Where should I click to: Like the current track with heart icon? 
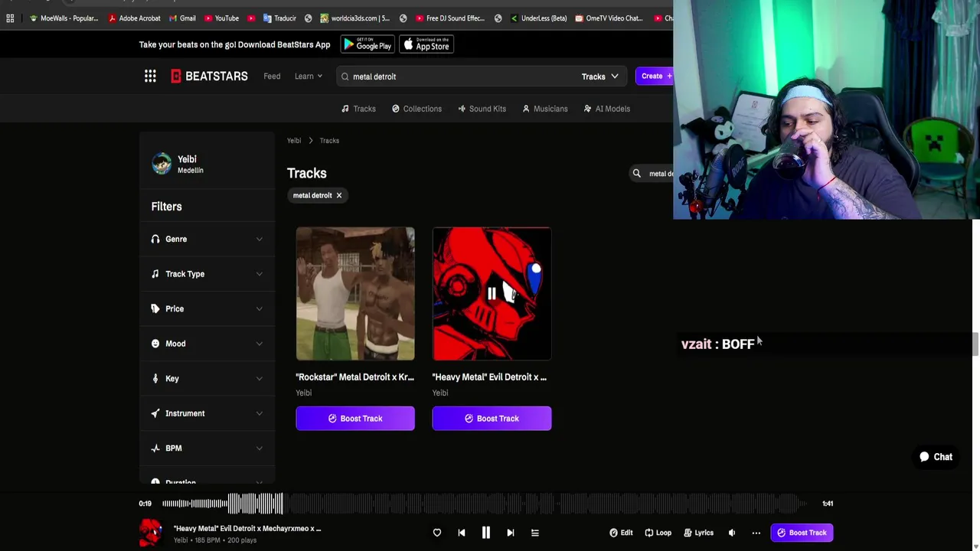click(x=437, y=533)
